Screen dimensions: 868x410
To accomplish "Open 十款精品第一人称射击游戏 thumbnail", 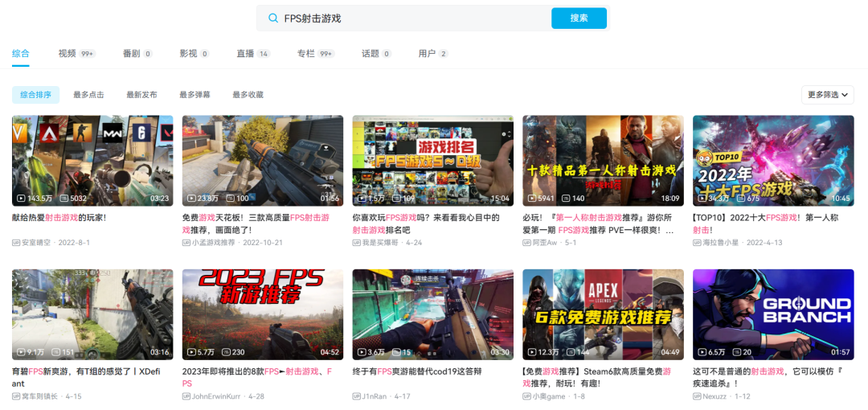I will [603, 161].
